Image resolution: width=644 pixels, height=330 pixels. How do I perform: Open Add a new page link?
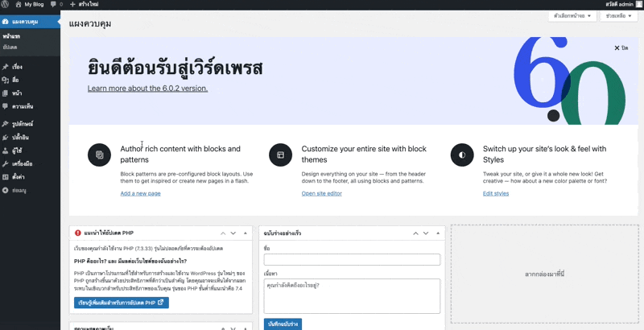140,193
